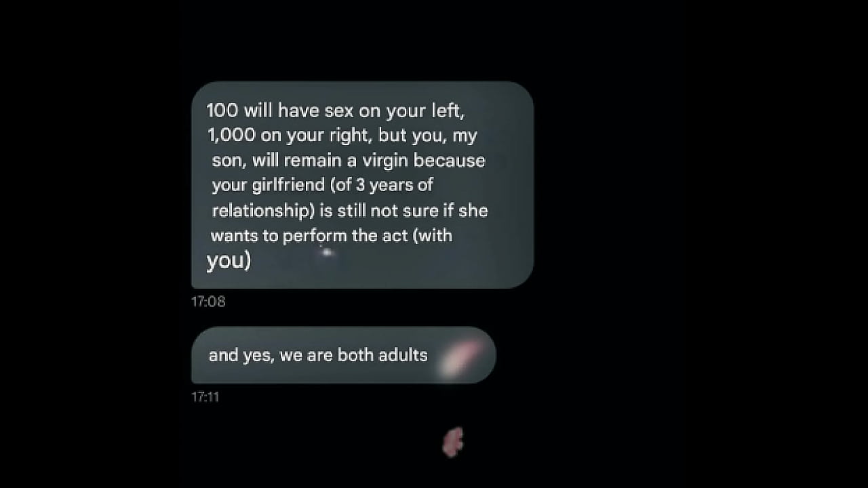Click the number '100' starting the first message
Viewport: 868px width, 488px height.
[222, 110]
